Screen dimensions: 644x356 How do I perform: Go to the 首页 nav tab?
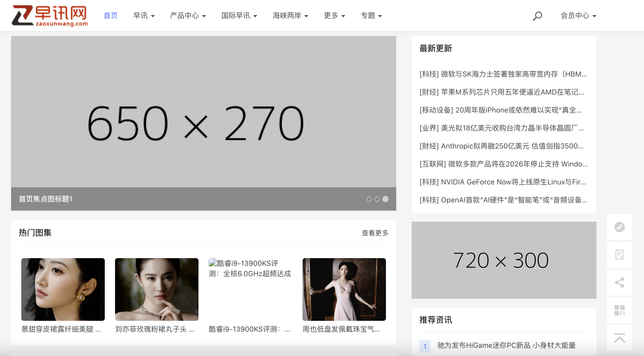(x=110, y=16)
